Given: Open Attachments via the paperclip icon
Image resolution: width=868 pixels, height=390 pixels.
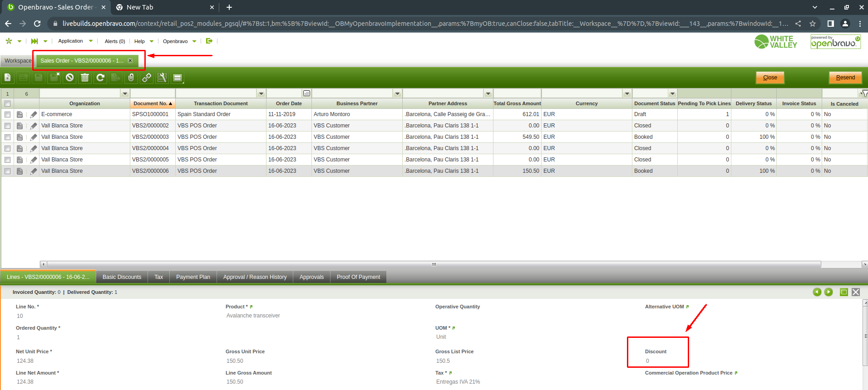Looking at the screenshot, I should tap(131, 78).
